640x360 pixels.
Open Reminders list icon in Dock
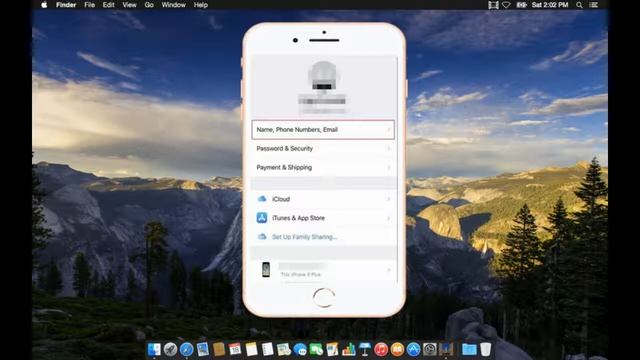click(267, 349)
